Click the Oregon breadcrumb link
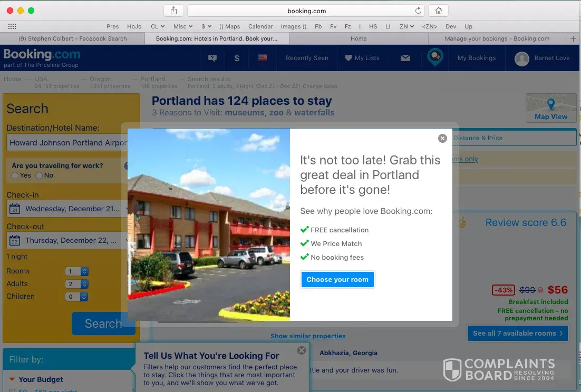 click(x=100, y=79)
